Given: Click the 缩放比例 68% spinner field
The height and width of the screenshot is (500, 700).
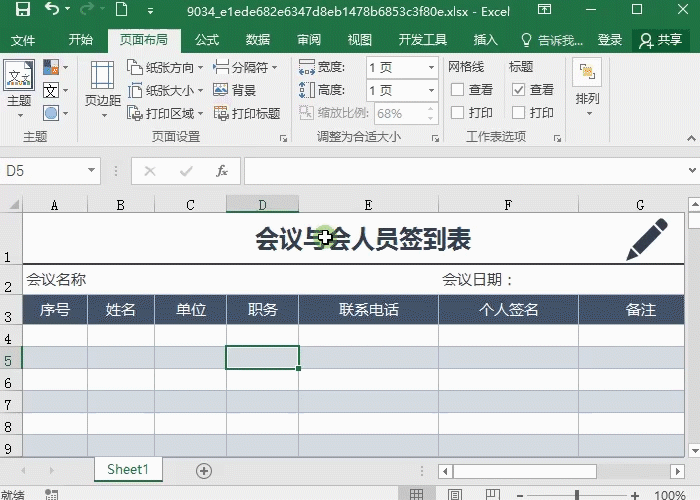Looking at the screenshot, I should point(406,113).
